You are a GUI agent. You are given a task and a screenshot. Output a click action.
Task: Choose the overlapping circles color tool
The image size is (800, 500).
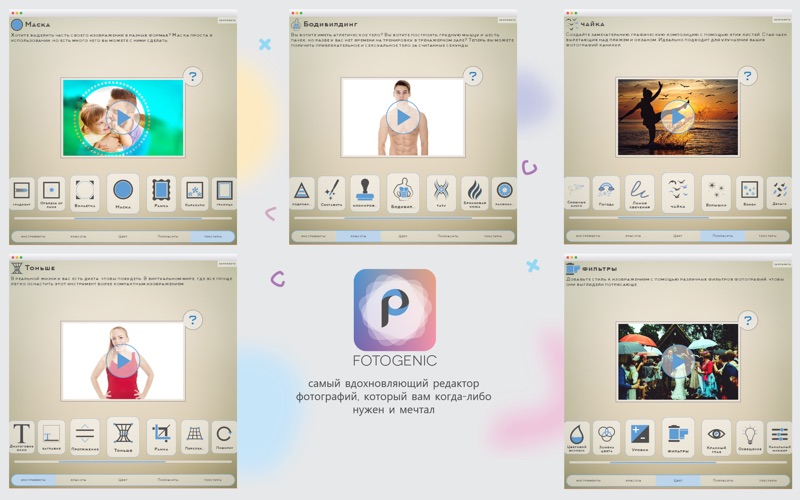(606, 437)
